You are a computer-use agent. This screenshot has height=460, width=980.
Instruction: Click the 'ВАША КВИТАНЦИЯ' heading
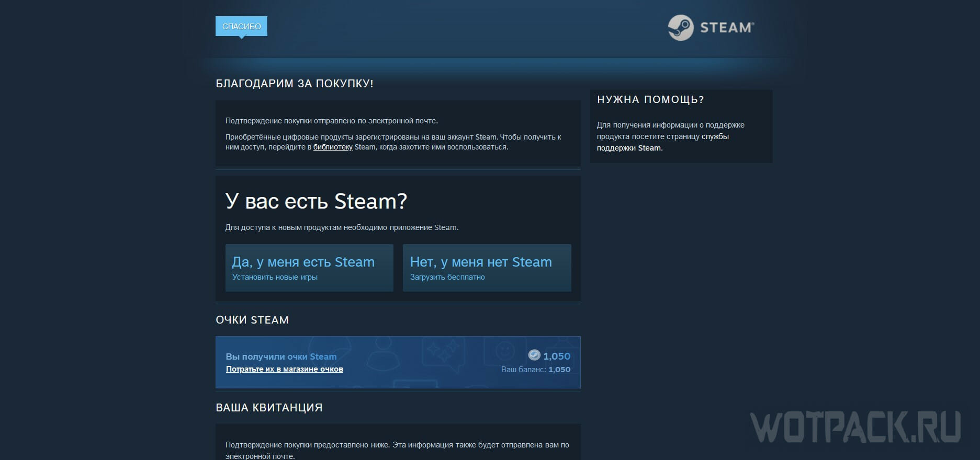[269, 408]
